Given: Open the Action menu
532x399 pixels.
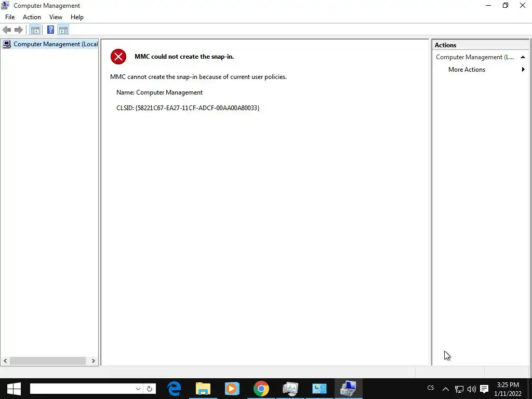Looking at the screenshot, I should (x=32, y=17).
